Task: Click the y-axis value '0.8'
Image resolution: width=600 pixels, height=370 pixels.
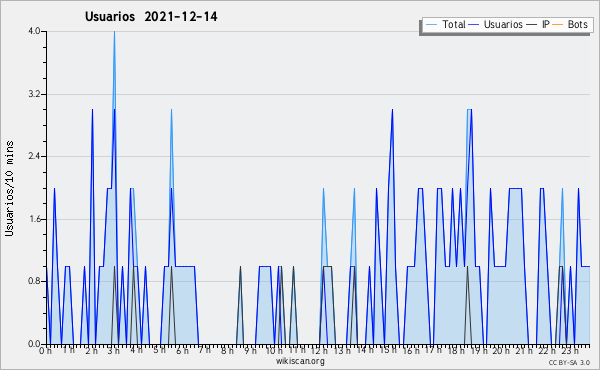Action: tap(34, 281)
